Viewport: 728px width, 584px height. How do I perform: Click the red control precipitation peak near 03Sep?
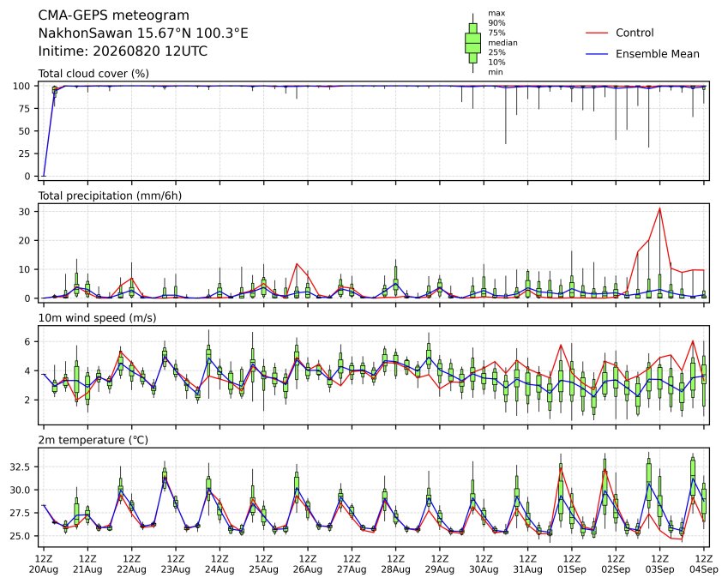pos(659,208)
